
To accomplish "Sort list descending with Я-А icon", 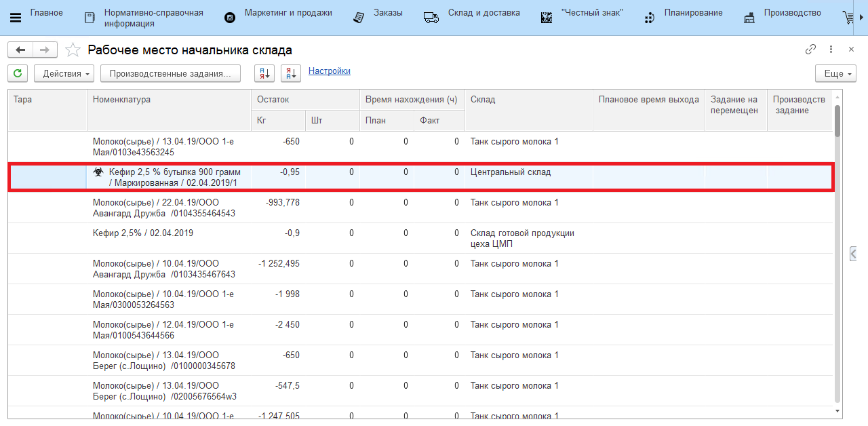I will coord(291,73).
